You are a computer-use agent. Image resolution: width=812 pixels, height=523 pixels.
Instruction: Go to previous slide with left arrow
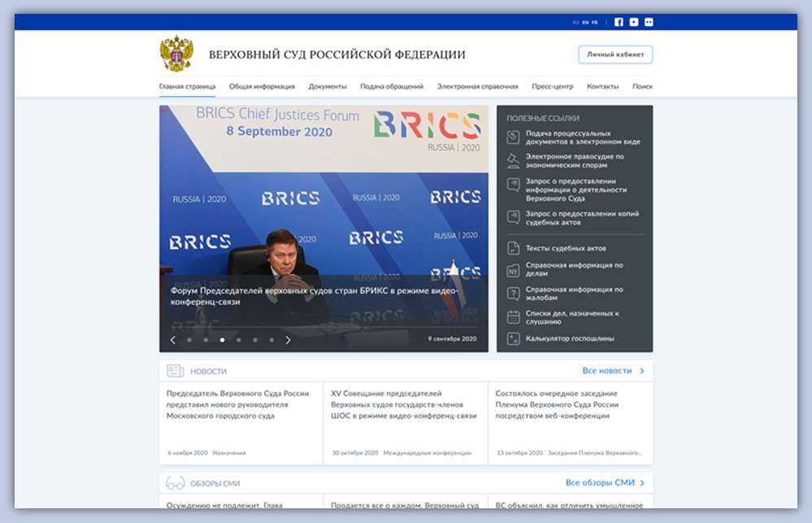pos(173,340)
